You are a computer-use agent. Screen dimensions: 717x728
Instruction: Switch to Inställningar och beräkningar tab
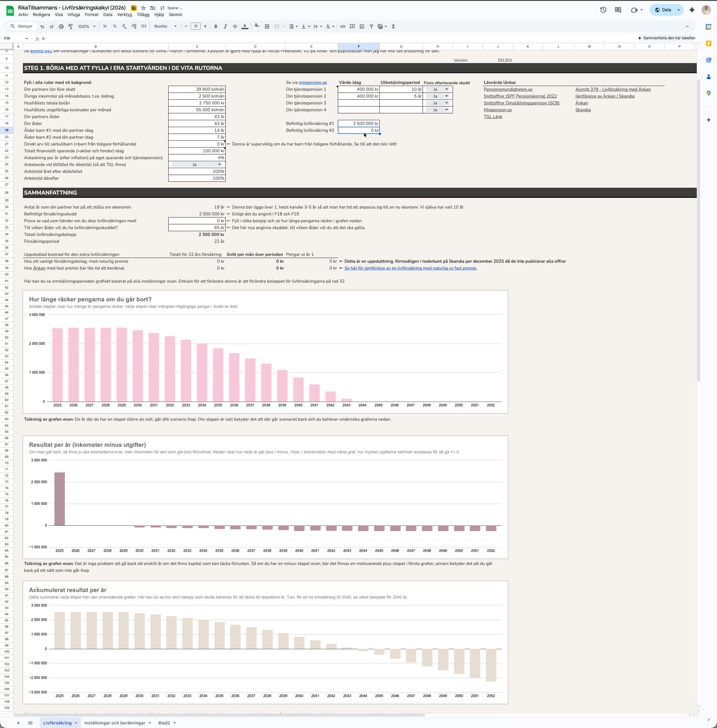(115, 723)
